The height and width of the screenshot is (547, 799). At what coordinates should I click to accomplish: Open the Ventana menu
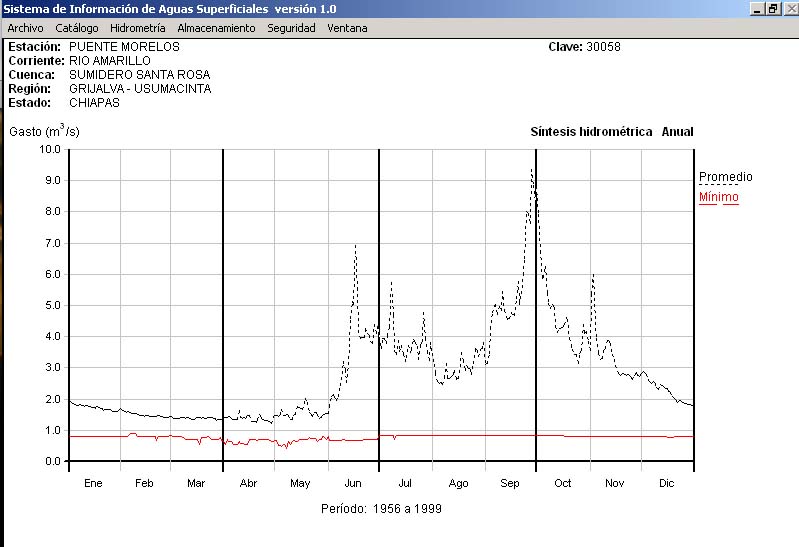[x=347, y=28]
